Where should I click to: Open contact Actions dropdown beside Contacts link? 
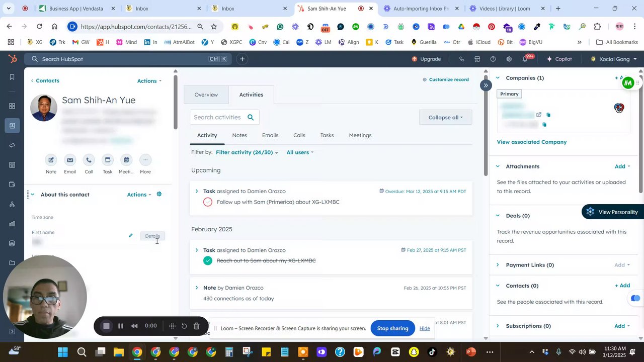click(x=149, y=80)
